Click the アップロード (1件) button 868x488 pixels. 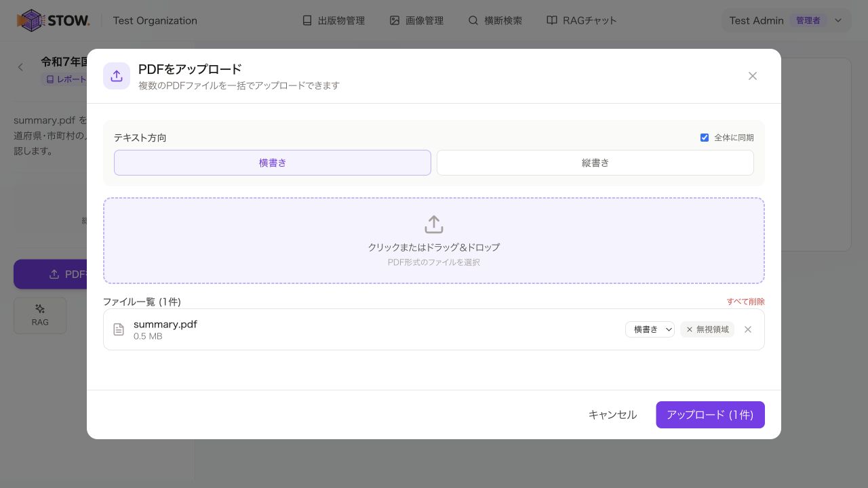point(710,415)
